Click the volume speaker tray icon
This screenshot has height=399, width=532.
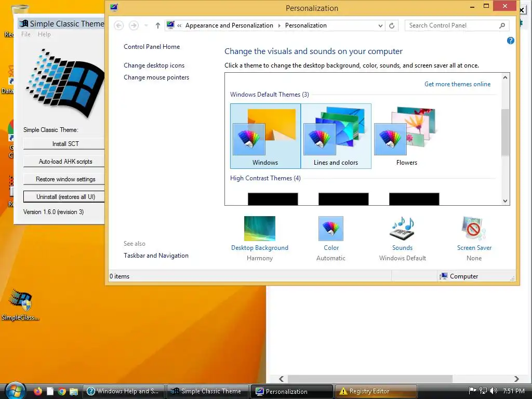(494, 391)
